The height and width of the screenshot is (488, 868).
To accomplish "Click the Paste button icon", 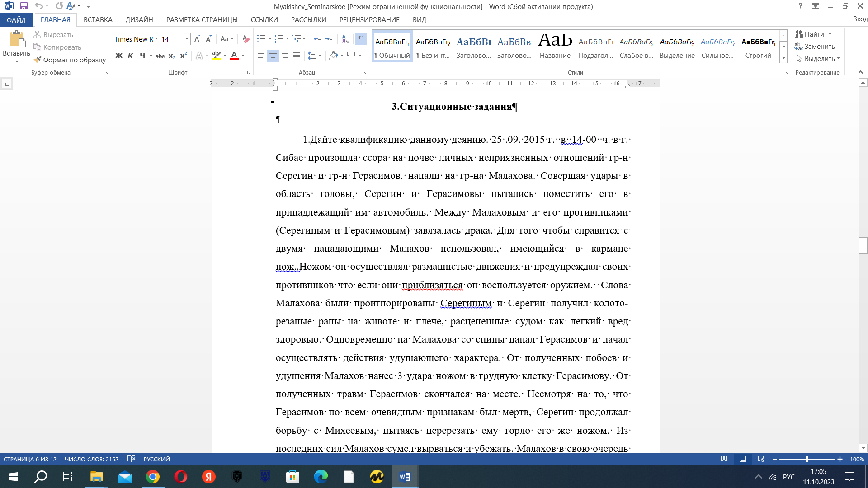I will (17, 39).
